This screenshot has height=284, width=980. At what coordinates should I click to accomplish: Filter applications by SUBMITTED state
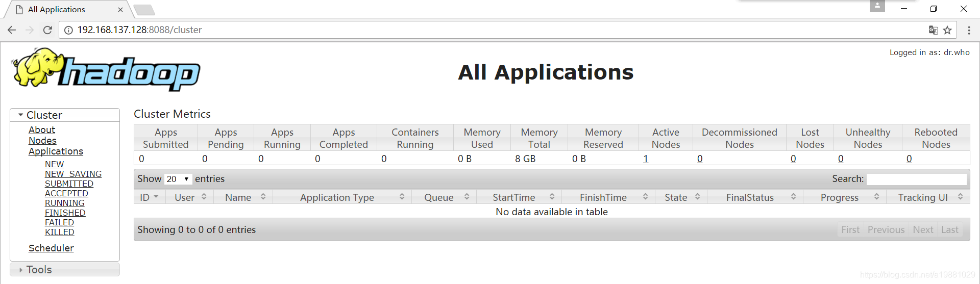tap(69, 184)
